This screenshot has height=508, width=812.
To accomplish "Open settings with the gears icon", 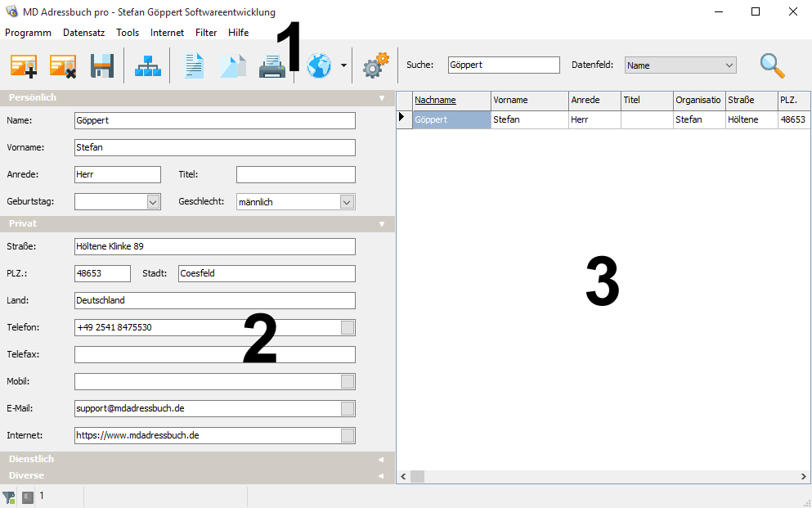I will tap(375, 65).
